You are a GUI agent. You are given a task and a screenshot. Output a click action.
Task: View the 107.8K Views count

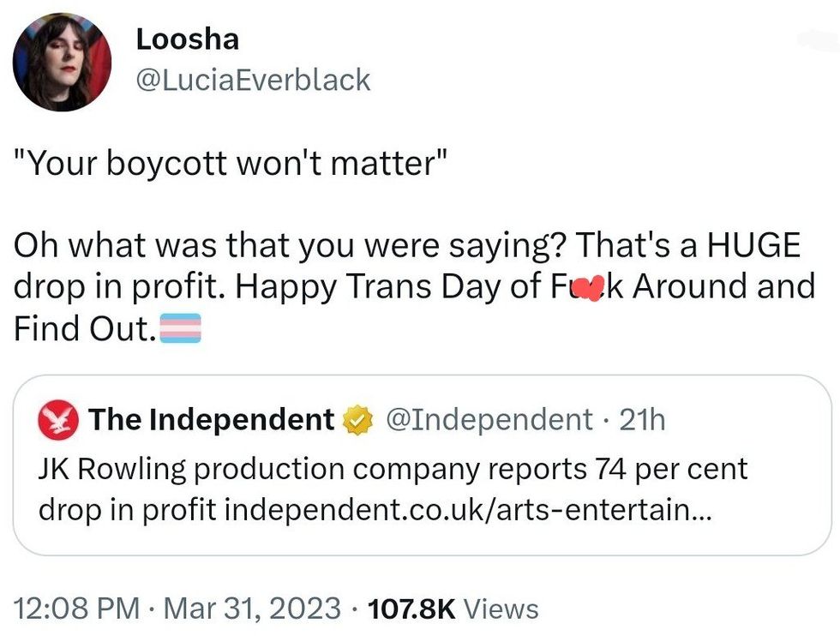(x=453, y=609)
